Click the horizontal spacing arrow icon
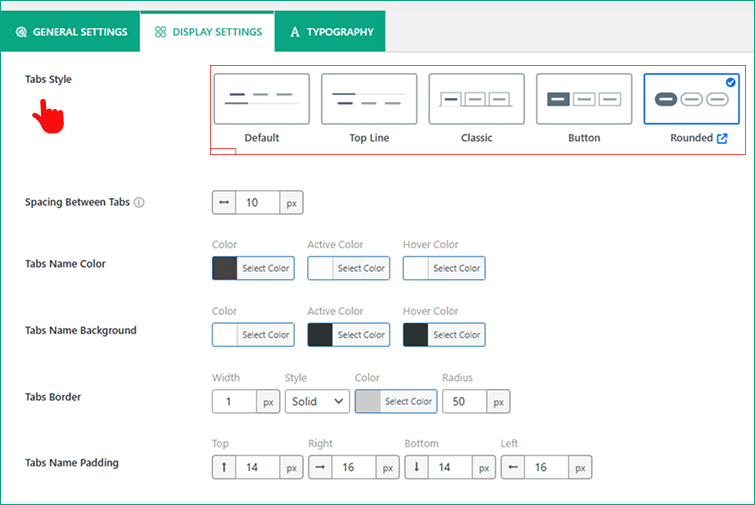The image size is (755, 505). (x=224, y=202)
